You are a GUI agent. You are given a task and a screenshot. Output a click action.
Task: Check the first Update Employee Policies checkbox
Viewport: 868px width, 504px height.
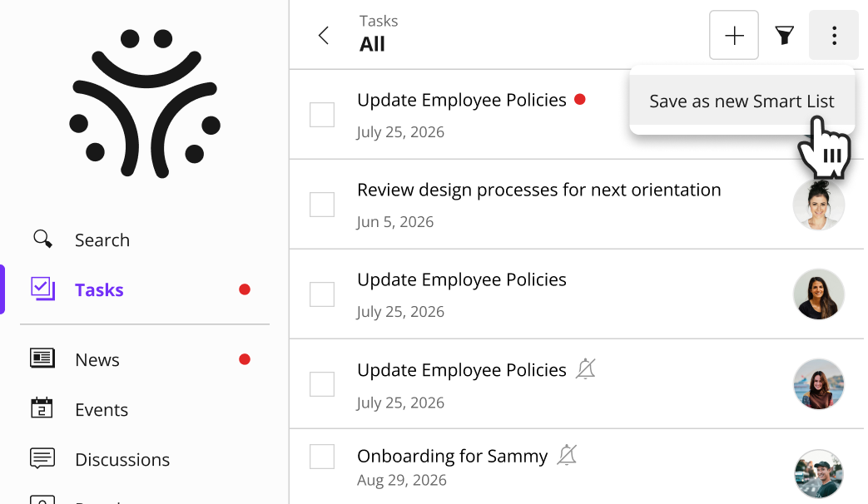click(x=321, y=115)
